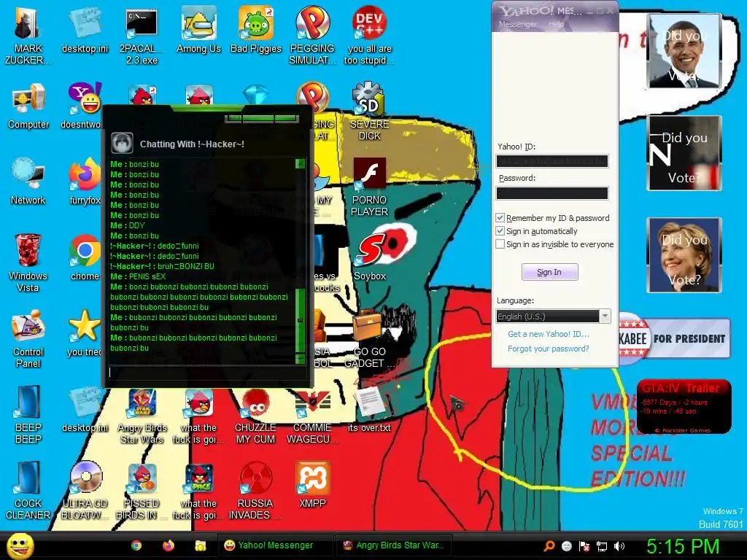Open the BEEP BEEP desktop icon
This screenshot has width=747, height=560.
[x=28, y=414]
